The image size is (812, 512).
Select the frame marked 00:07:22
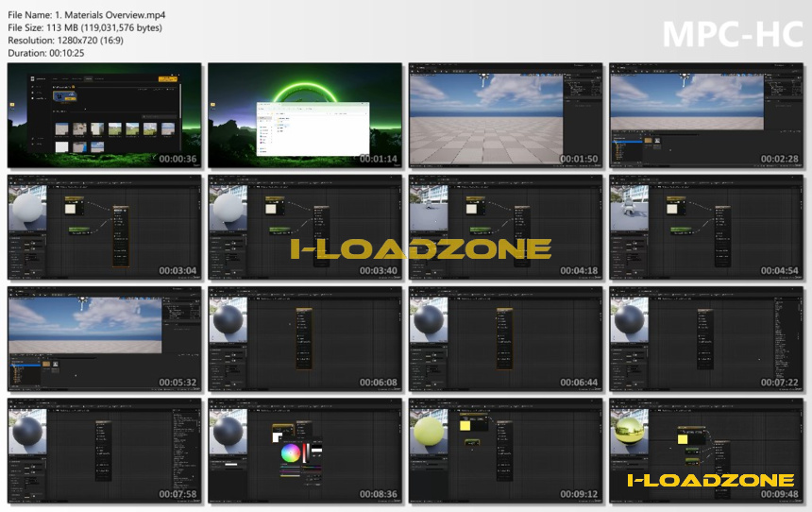[x=706, y=339]
